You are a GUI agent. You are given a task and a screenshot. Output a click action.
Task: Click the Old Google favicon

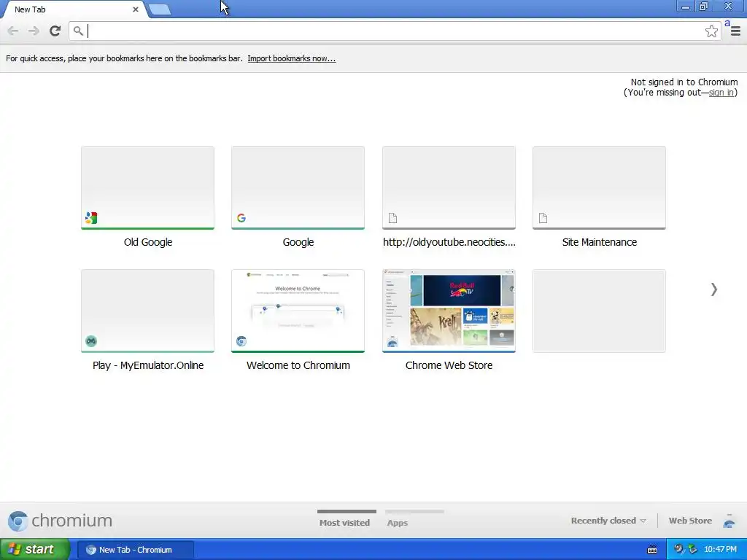91,218
